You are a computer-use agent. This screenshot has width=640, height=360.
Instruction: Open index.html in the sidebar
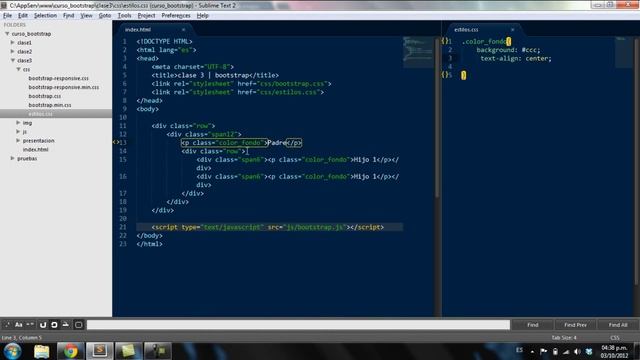tap(36, 149)
